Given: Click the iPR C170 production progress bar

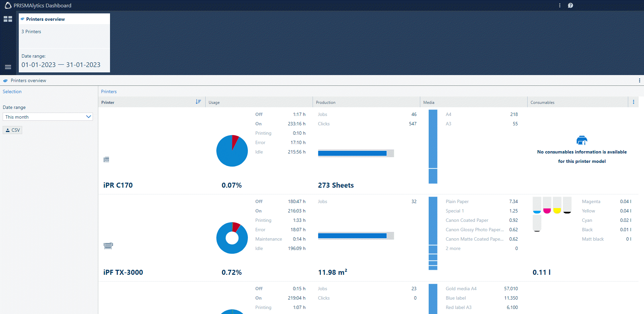Looking at the screenshot, I should coord(356,153).
